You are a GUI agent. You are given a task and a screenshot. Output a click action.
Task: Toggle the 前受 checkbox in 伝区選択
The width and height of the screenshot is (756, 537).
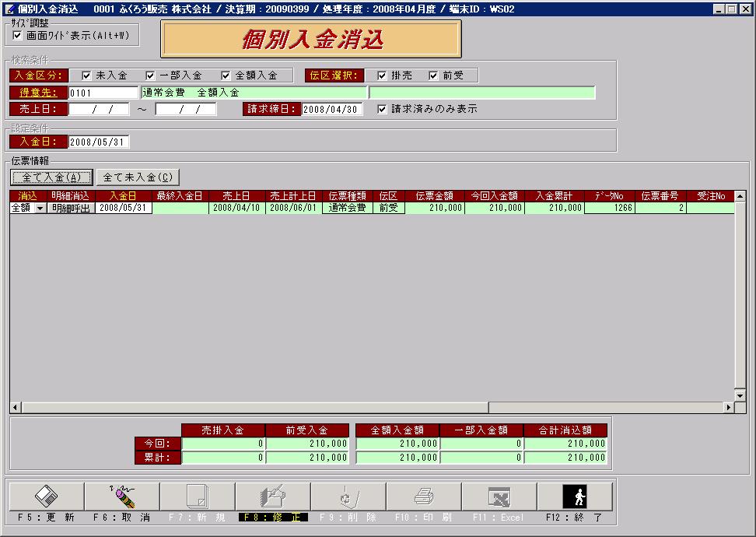(433, 75)
